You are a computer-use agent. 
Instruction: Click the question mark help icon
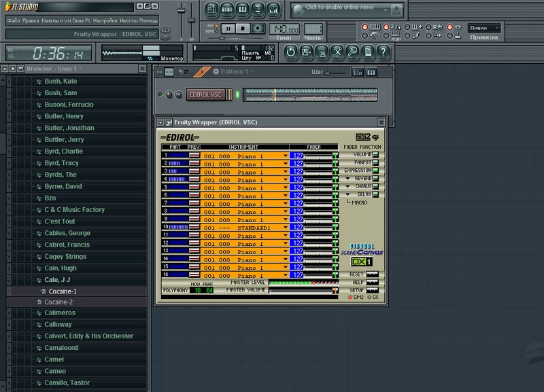[384, 52]
